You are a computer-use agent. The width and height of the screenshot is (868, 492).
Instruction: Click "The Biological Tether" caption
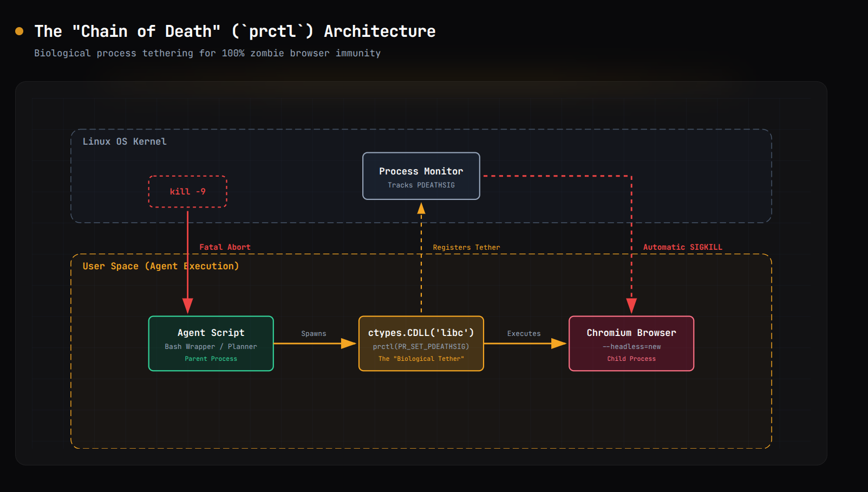tap(421, 359)
